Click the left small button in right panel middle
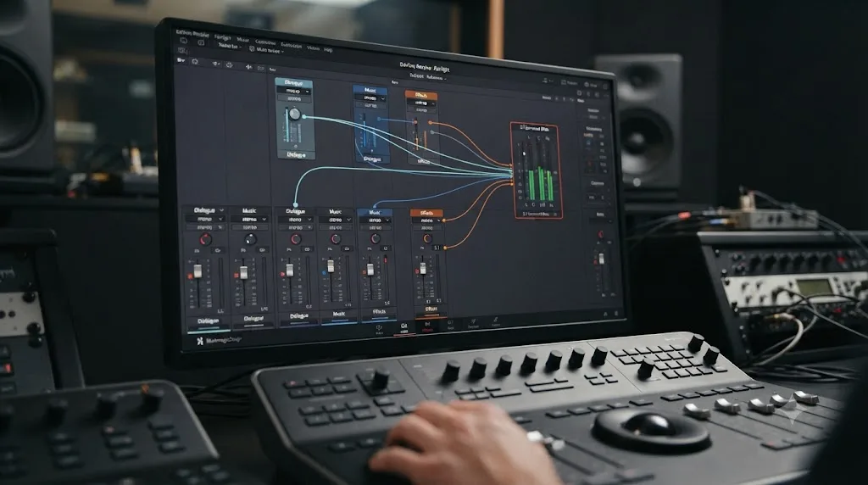This screenshot has height=485, width=868. tap(591, 197)
